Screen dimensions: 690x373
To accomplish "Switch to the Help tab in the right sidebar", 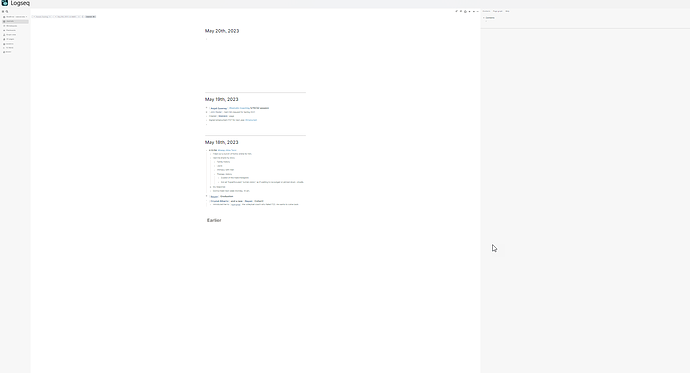I will (x=507, y=11).
